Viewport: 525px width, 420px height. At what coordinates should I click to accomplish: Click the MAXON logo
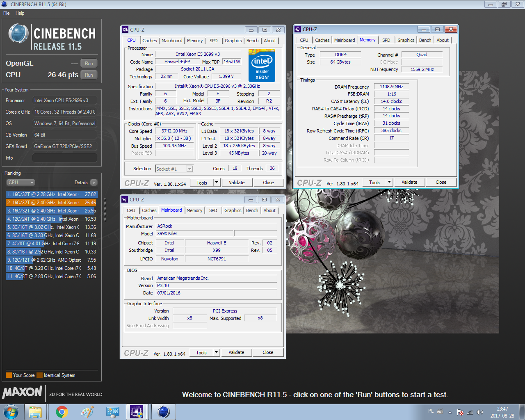point(22,392)
